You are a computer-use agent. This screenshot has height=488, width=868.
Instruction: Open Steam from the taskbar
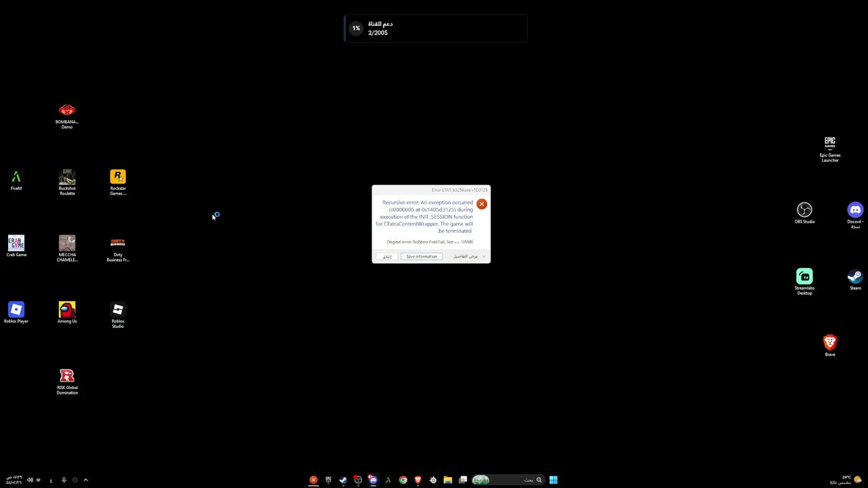pos(343,480)
